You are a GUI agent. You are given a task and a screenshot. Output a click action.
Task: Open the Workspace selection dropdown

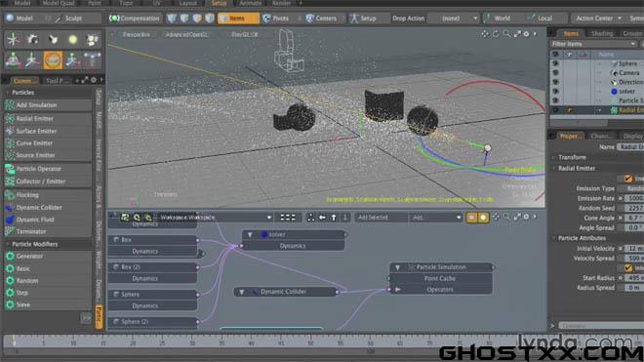[x=216, y=218]
